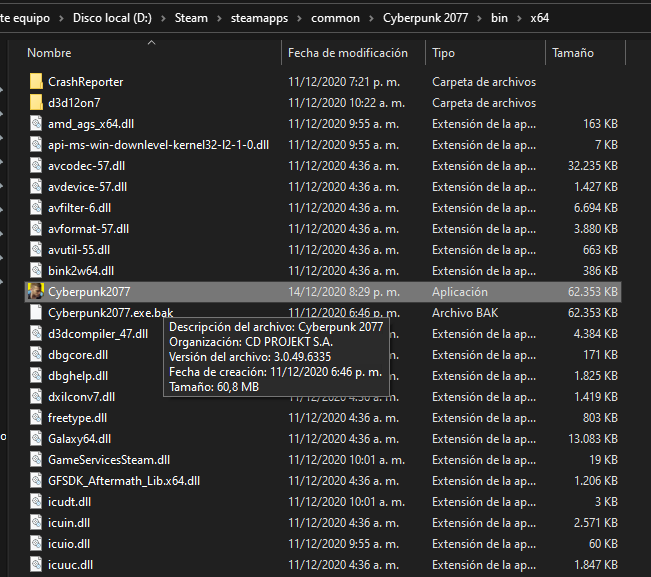Go to common in address bar

click(x=335, y=18)
